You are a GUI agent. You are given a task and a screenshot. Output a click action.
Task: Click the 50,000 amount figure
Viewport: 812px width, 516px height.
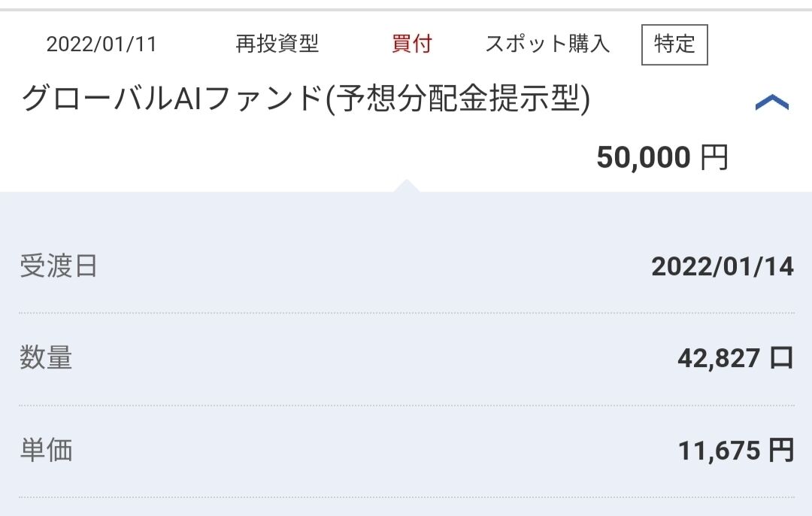tap(643, 158)
